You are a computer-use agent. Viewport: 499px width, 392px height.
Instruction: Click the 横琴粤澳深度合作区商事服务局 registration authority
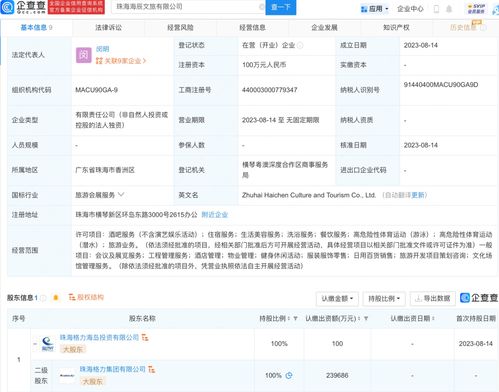pos(285,170)
